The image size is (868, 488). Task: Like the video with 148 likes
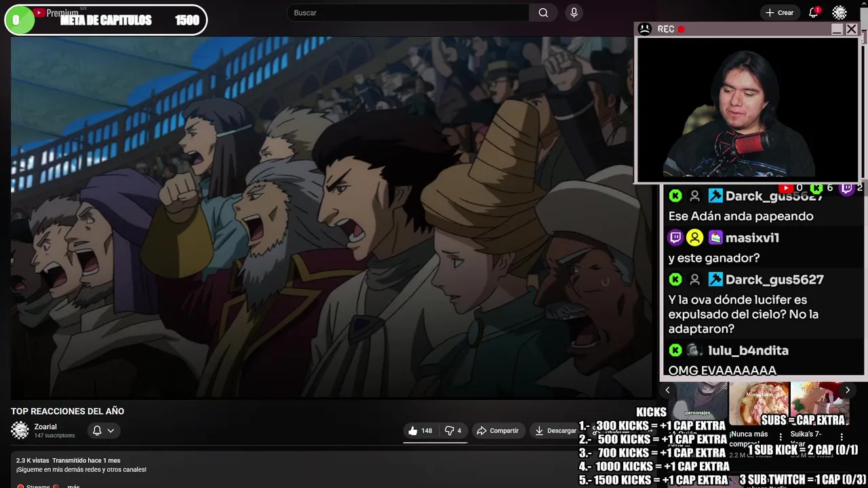pyautogui.click(x=420, y=430)
